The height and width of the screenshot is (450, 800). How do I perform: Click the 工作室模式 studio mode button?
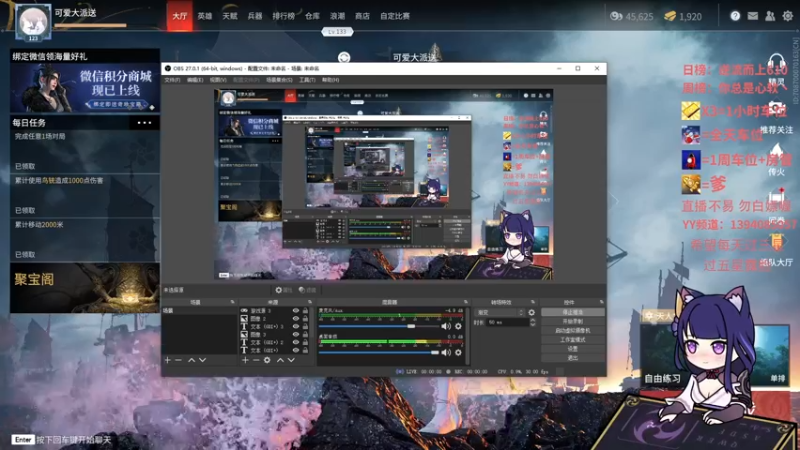(x=572, y=340)
